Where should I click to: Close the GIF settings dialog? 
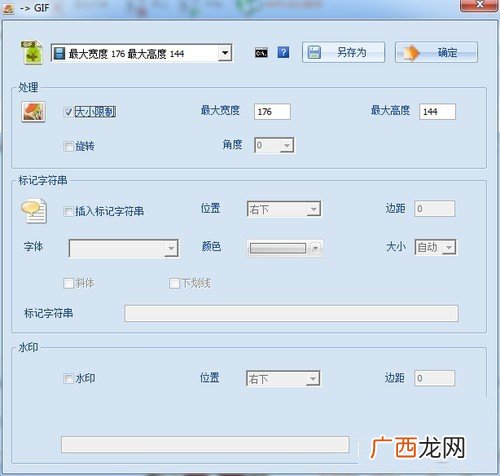click(479, 5)
